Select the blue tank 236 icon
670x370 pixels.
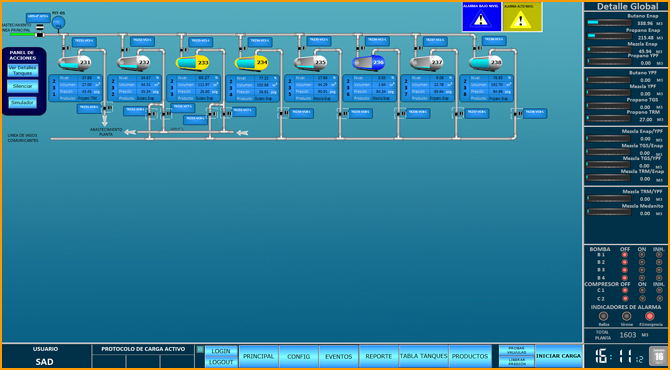368,62
